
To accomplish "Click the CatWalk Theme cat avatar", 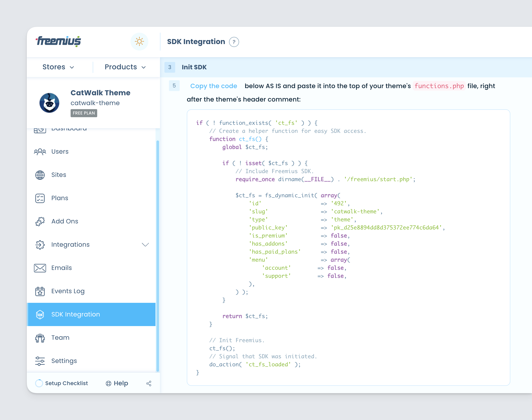I will coord(49,103).
